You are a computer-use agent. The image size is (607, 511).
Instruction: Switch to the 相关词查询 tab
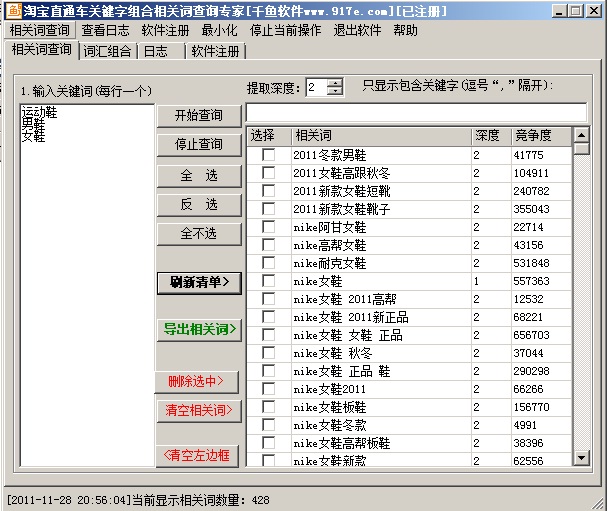41,50
